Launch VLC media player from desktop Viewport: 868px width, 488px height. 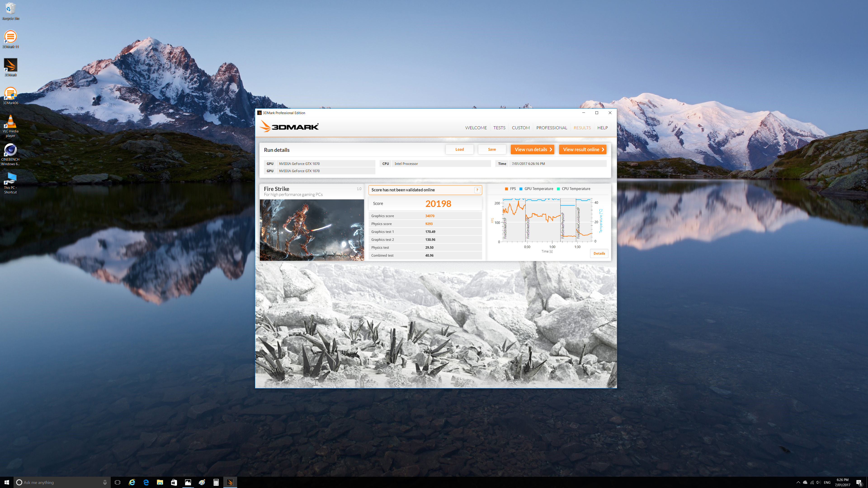[x=10, y=126]
